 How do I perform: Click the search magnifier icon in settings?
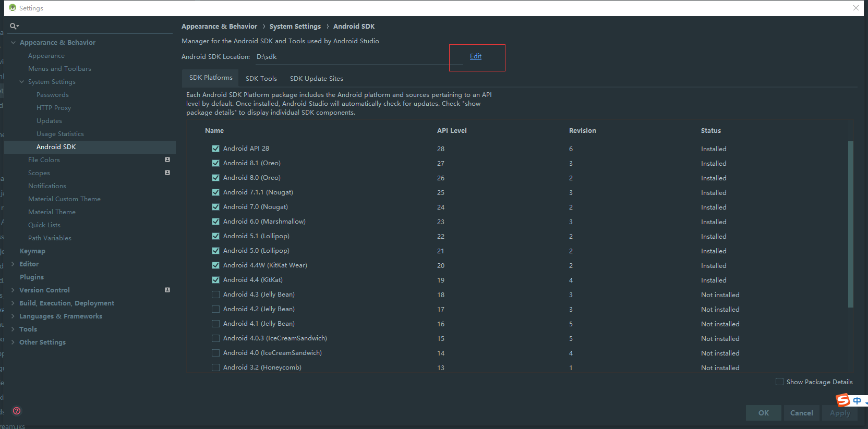tap(14, 26)
